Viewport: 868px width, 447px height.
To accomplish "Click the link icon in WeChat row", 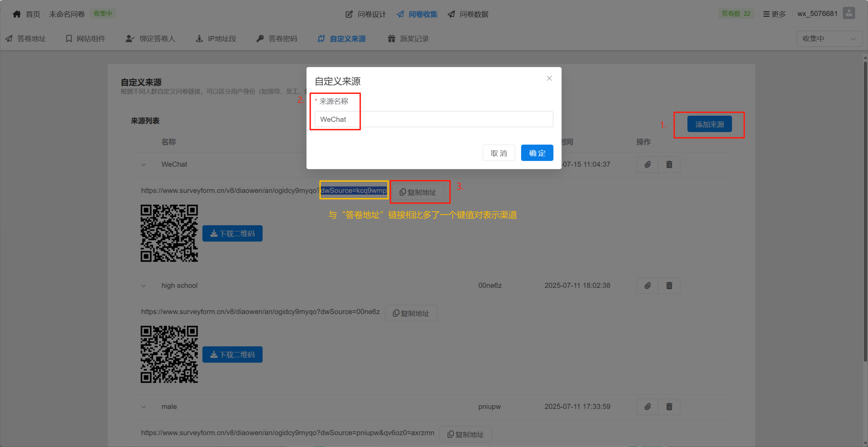I will click(647, 165).
